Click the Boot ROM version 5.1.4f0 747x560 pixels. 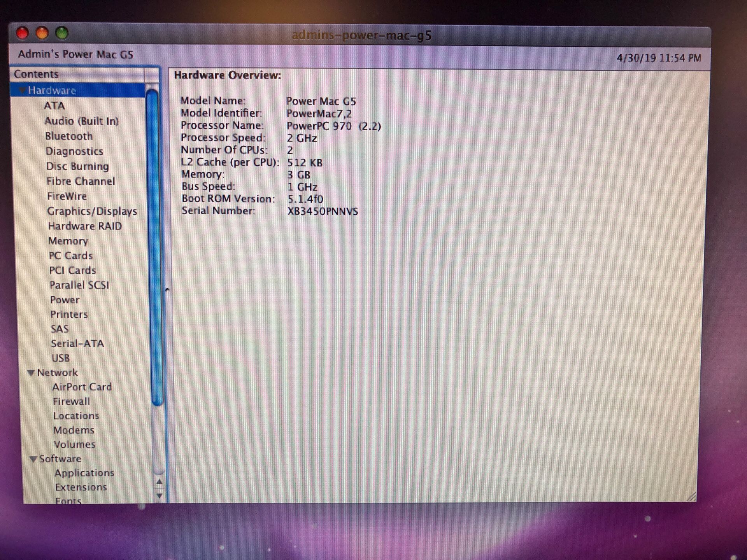point(305,199)
